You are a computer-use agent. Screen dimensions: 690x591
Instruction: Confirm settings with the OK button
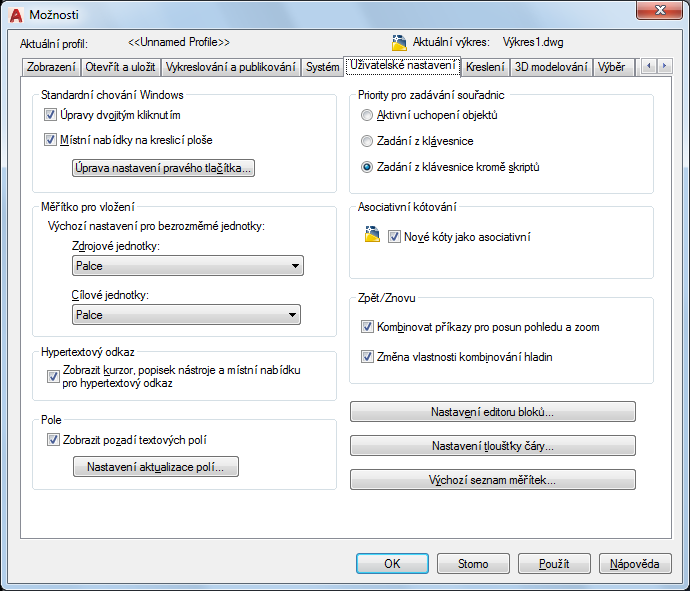tap(392, 564)
